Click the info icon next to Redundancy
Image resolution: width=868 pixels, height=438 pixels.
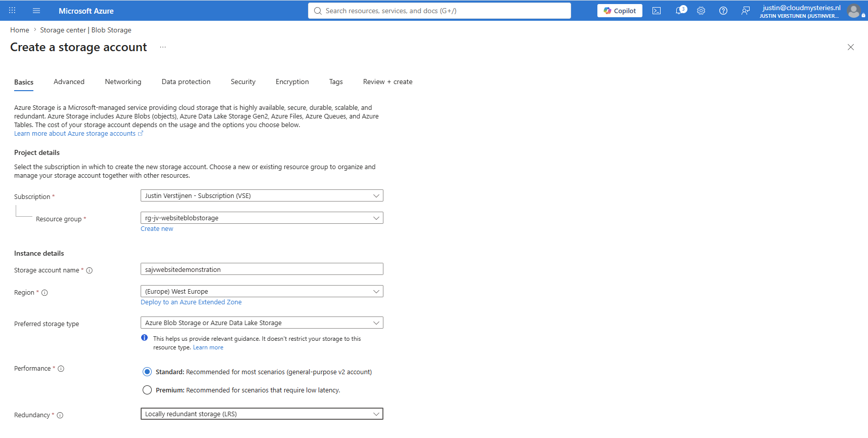pyautogui.click(x=60, y=415)
